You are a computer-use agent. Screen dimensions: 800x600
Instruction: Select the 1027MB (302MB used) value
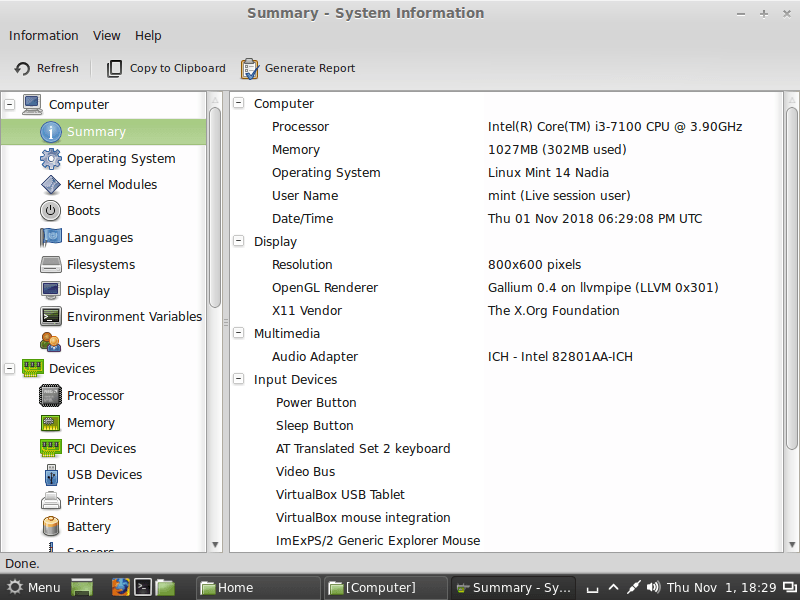(x=557, y=149)
